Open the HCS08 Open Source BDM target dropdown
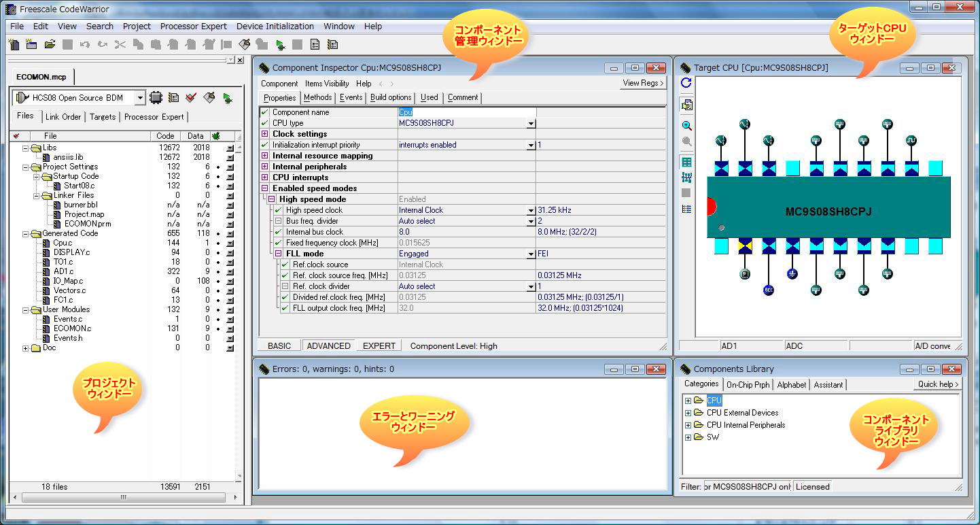The height and width of the screenshot is (525, 980). pos(140,98)
